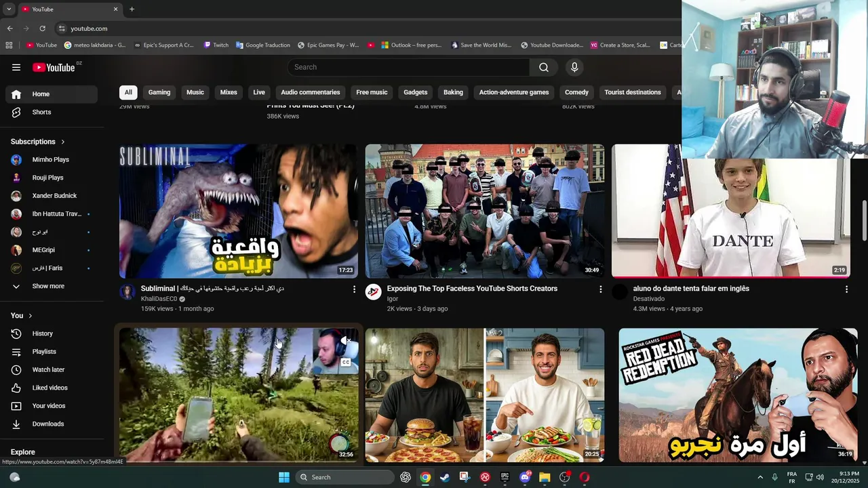Show hidden system tray icons
The height and width of the screenshot is (488, 868).
click(x=759, y=477)
